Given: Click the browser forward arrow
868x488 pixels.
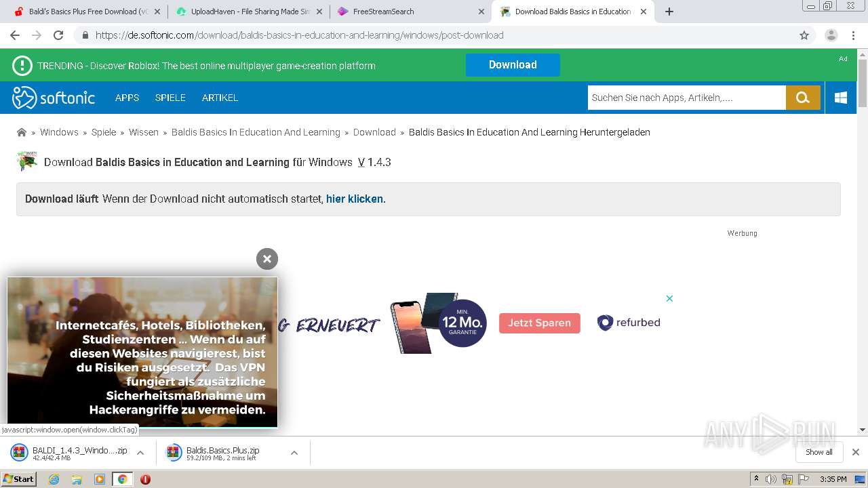Looking at the screenshot, I should [x=37, y=35].
